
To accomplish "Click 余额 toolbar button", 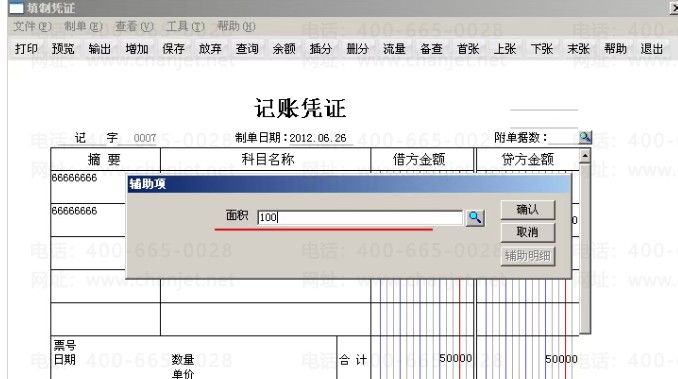I will (284, 49).
